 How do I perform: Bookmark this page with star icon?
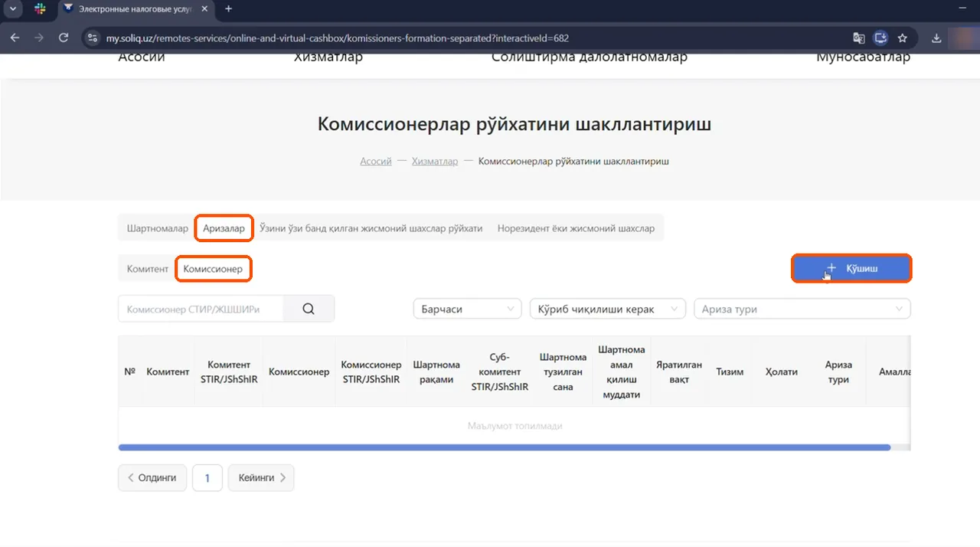pyautogui.click(x=903, y=38)
